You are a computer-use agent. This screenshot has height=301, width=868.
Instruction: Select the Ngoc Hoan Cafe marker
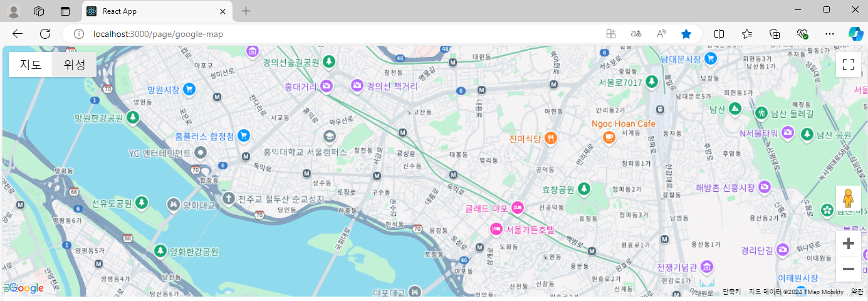(608, 137)
